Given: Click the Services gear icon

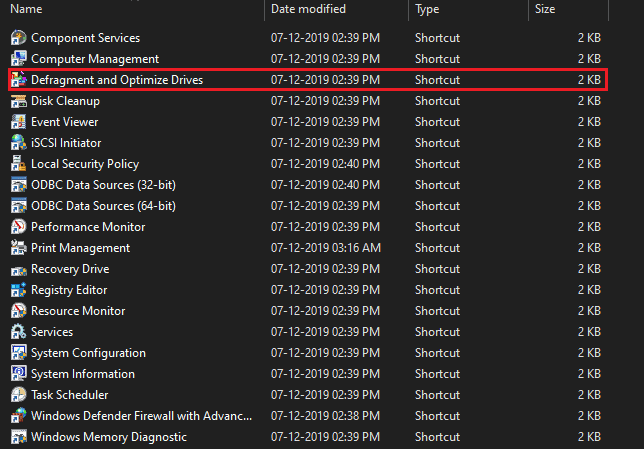Looking at the screenshot, I should pyautogui.click(x=18, y=332).
